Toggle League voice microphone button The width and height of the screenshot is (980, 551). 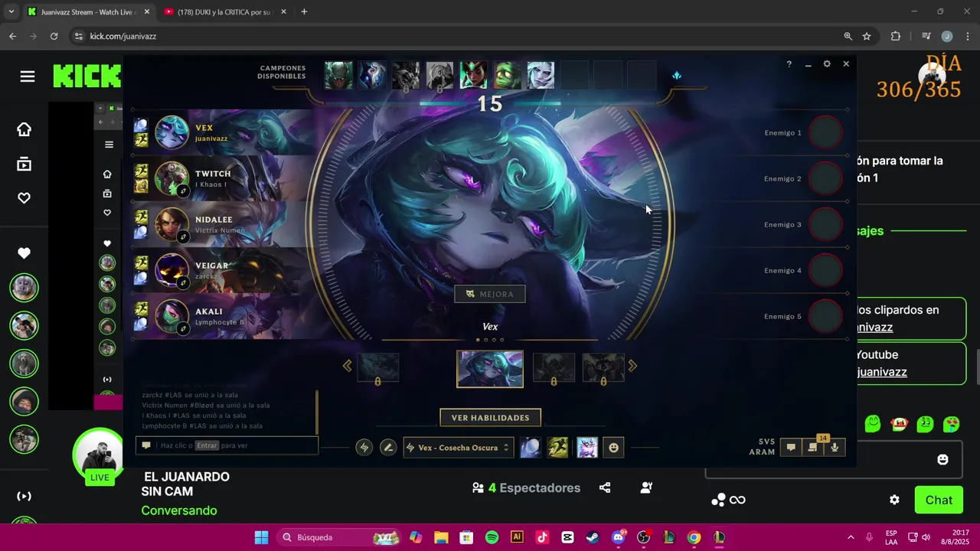point(835,448)
